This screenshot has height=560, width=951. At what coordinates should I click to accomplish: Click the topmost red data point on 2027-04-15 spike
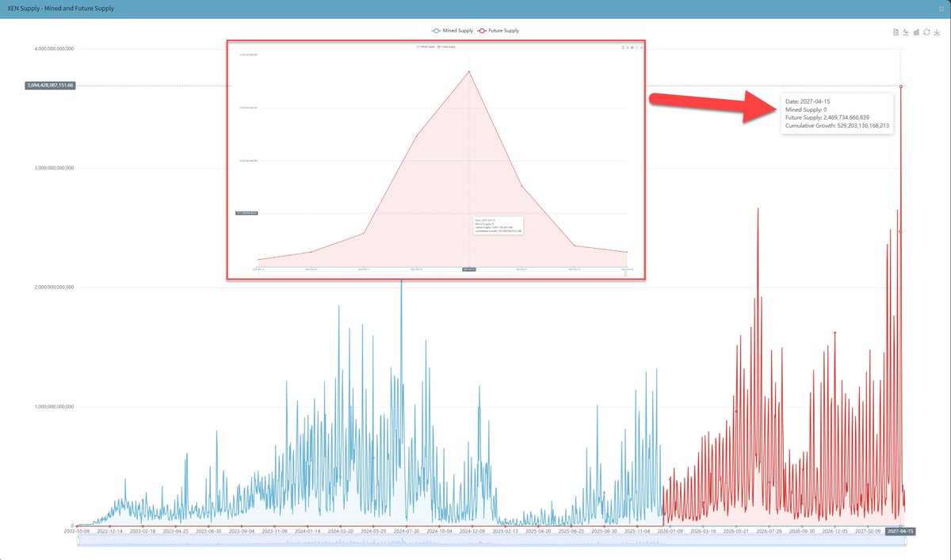[x=901, y=86]
